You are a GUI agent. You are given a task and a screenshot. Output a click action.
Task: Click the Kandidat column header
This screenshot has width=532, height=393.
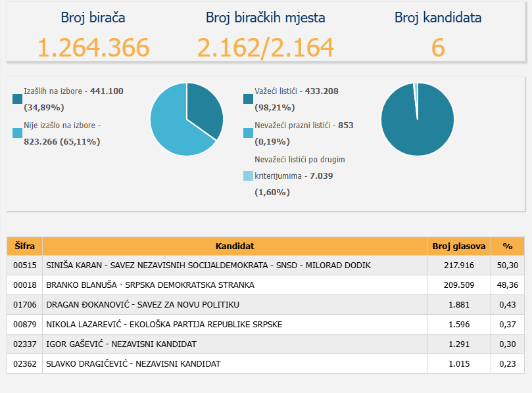coord(234,246)
